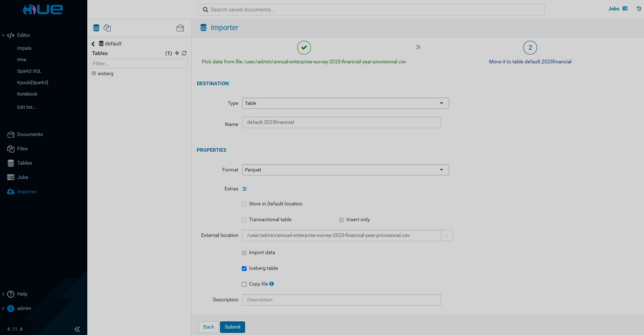Toggle Transactional table checkbox
644x335 pixels.
click(244, 220)
